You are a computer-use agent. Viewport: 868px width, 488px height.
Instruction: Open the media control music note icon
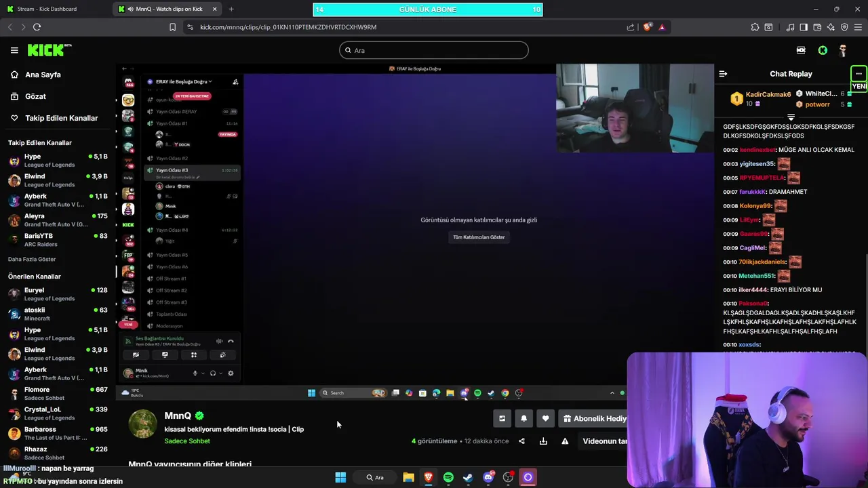point(791,27)
